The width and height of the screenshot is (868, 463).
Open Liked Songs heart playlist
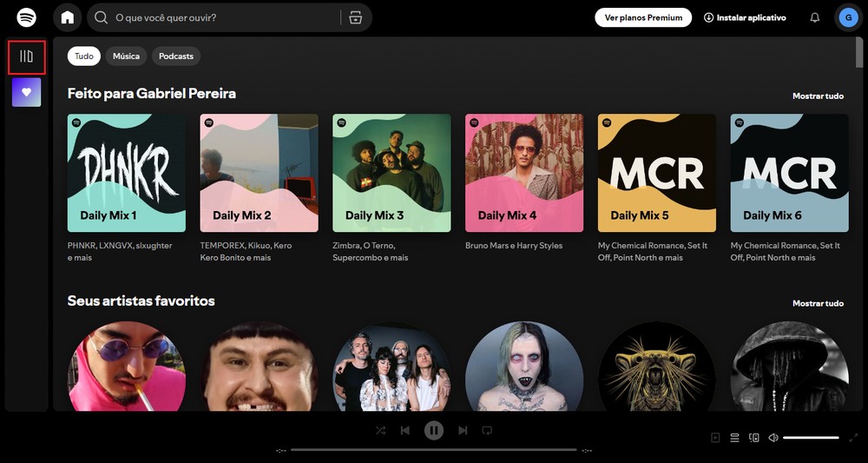pyautogui.click(x=27, y=92)
